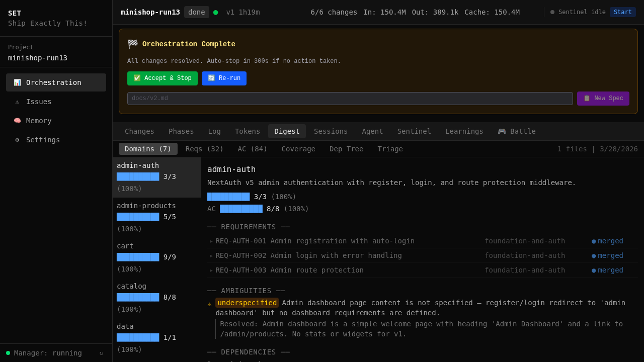
Task: Click Start to launch Sentinel
Action: pyautogui.click(x=623, y=12)
